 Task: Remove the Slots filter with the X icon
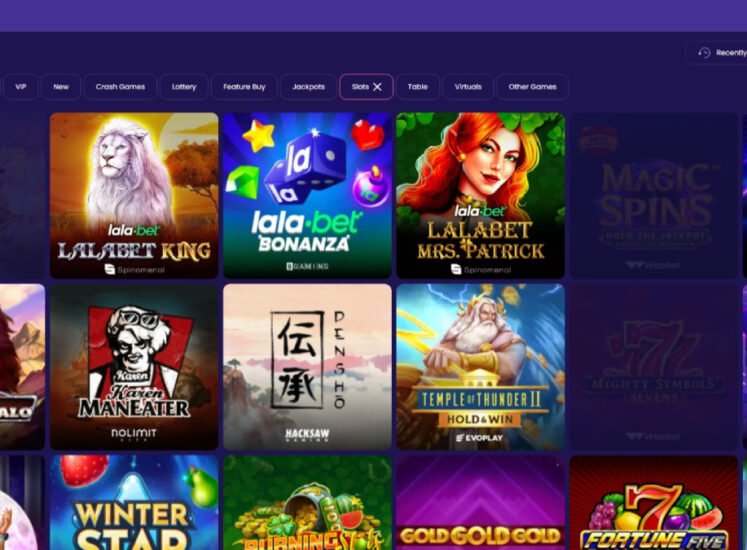pos(377,87)
